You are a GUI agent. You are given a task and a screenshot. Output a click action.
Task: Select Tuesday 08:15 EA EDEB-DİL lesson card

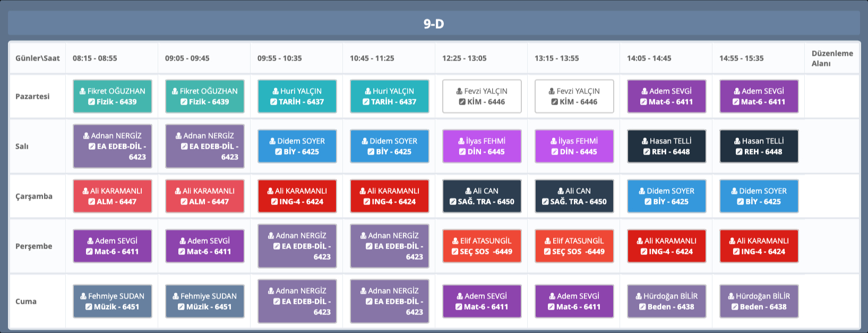(x=113, y=147)
